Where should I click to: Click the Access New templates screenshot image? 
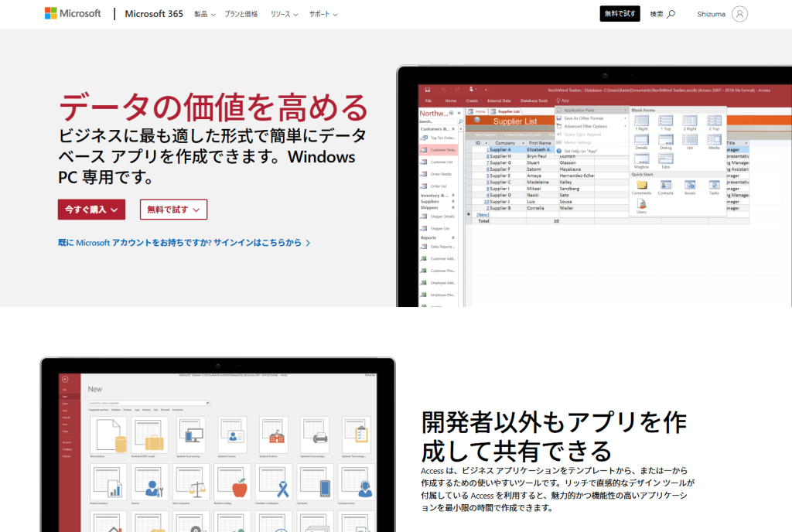coord(217,445)
